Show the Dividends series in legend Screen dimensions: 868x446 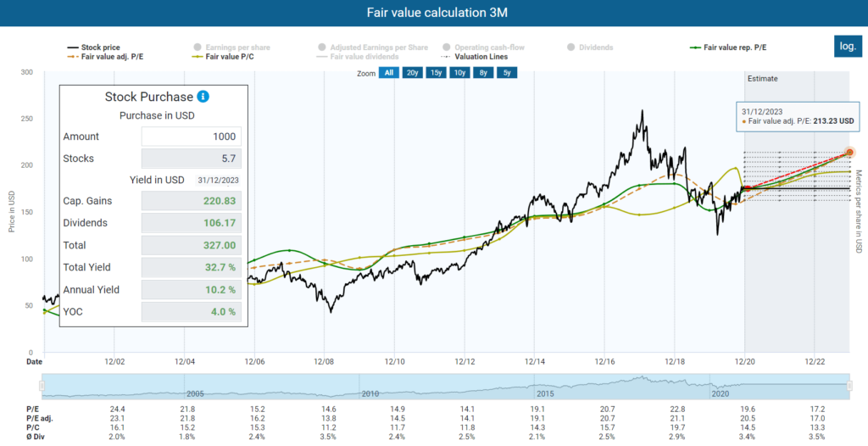(x=590, y=47)
